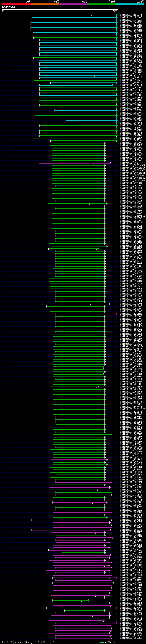Open hit UniRef100_Q8H854
Screen dimensions: 146x644
click(131, 40)
